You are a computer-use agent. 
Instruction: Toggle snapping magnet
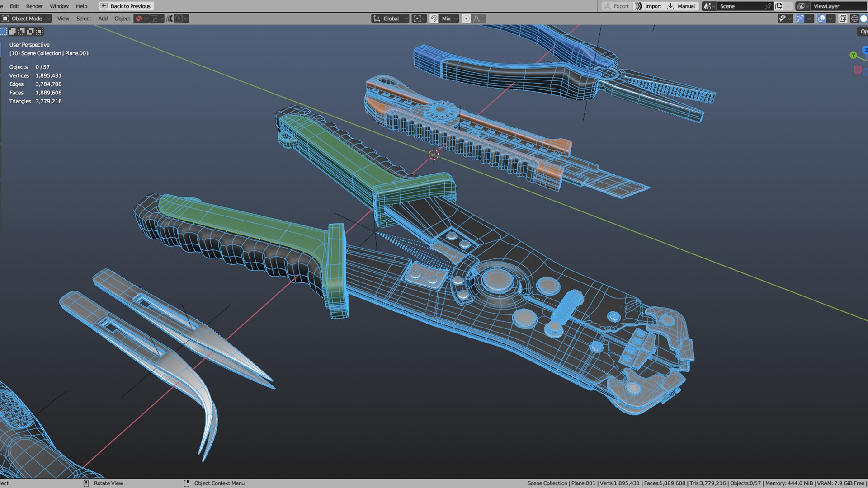coord(434,19)
